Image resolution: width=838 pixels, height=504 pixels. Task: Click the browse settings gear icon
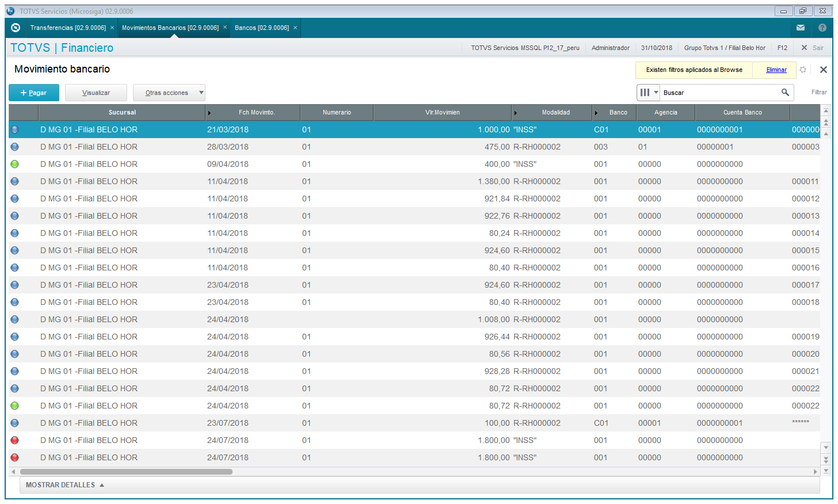[803, 70]
